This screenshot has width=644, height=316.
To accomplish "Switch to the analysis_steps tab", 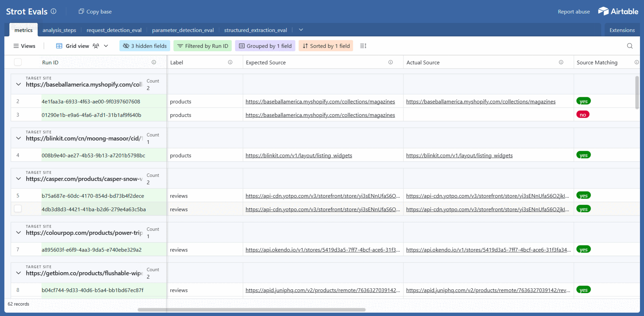I will (x=59, y=30).
